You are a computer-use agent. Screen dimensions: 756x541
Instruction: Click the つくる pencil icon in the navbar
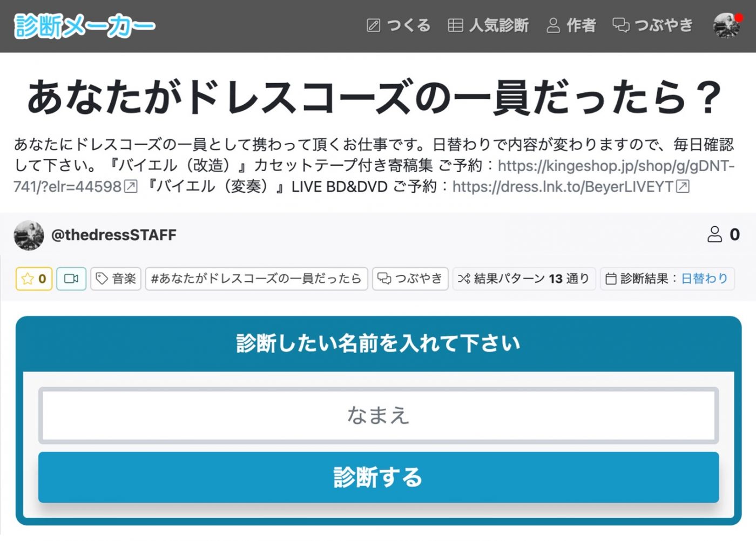point(373,25)
